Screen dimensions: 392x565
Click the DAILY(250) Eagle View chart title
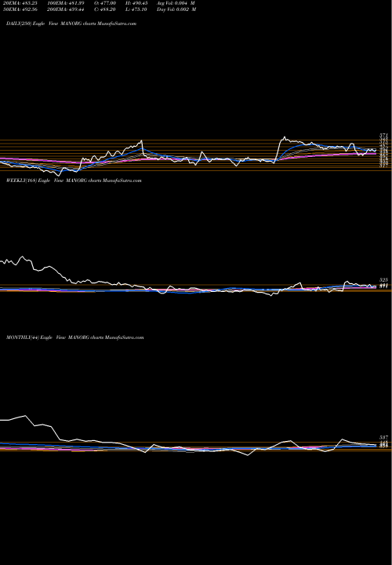click(71, 24)
